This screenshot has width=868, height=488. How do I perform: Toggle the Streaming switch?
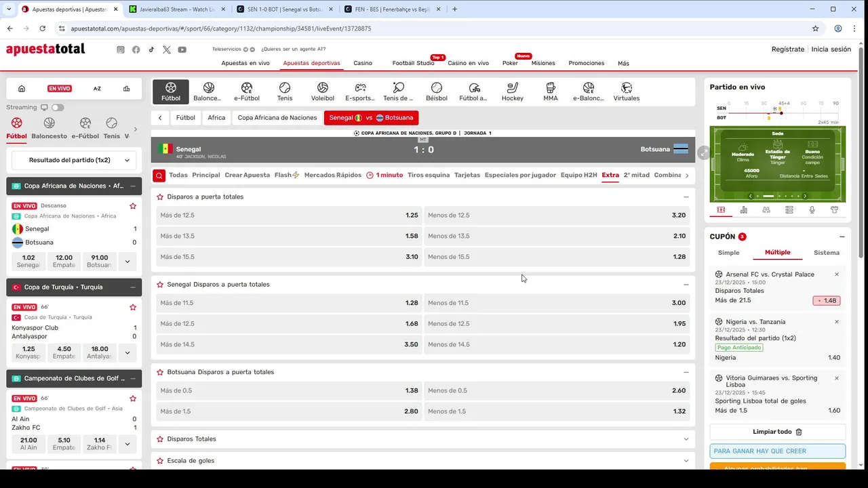click(58, 107)
